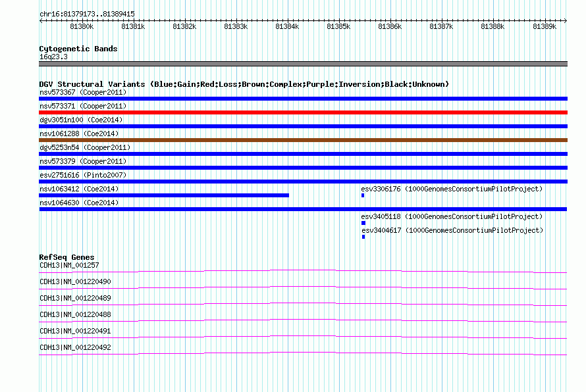Click the 81381k ruler tick label

133,26
